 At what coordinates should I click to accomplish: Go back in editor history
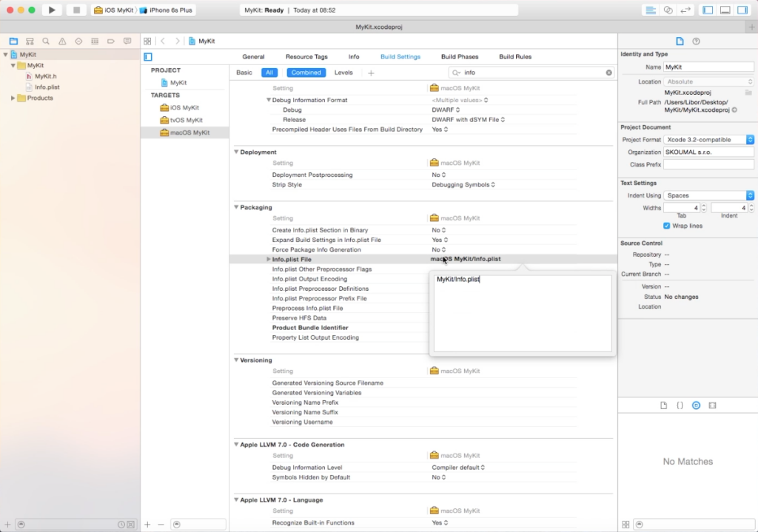163,41
